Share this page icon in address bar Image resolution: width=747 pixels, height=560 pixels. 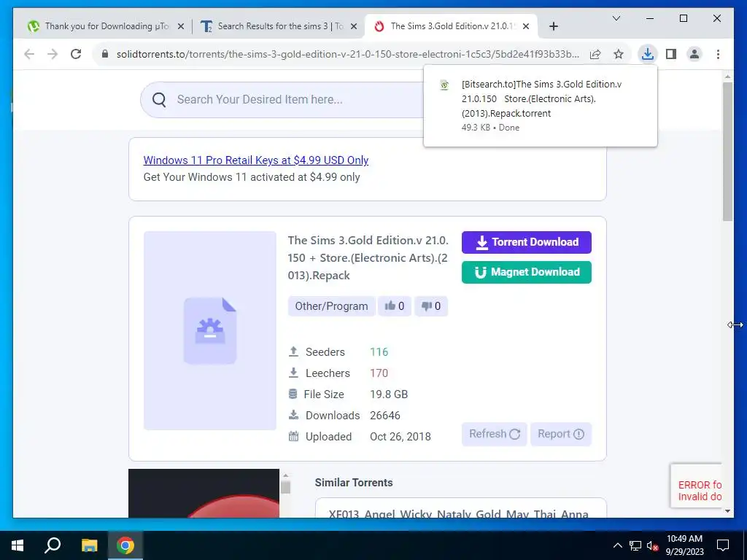[595, 54]
